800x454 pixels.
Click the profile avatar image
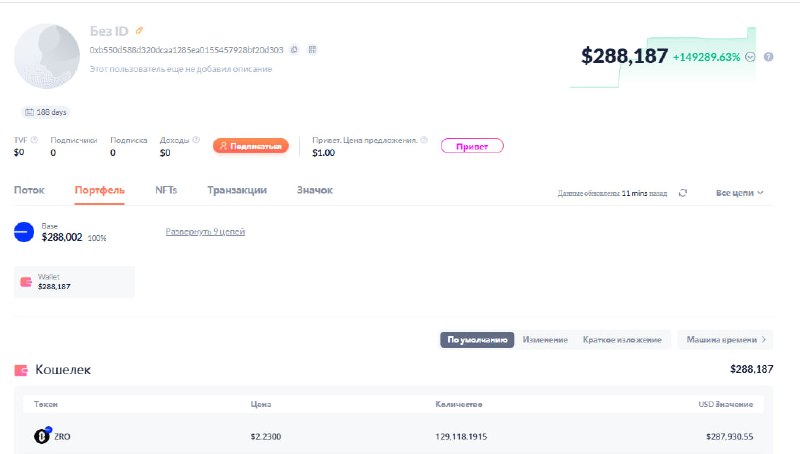pyautogui.click(x=47, y=55)
